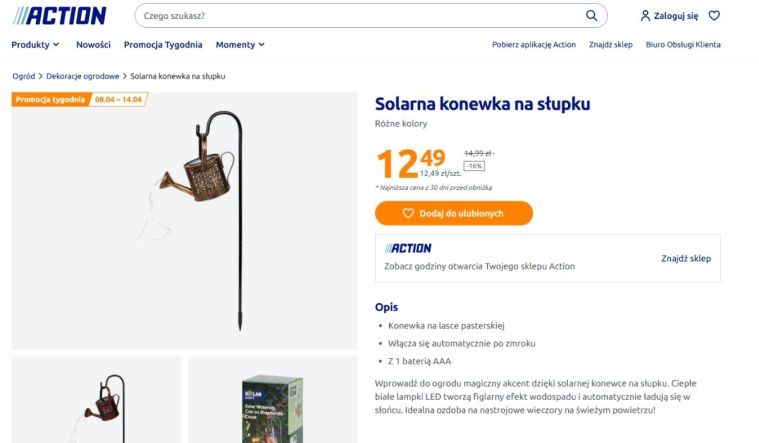Image resolution: width=759 pixels, height=443 pixels.
Task: Click the Ogród breadcrumb link
Action: pos(23,76)
